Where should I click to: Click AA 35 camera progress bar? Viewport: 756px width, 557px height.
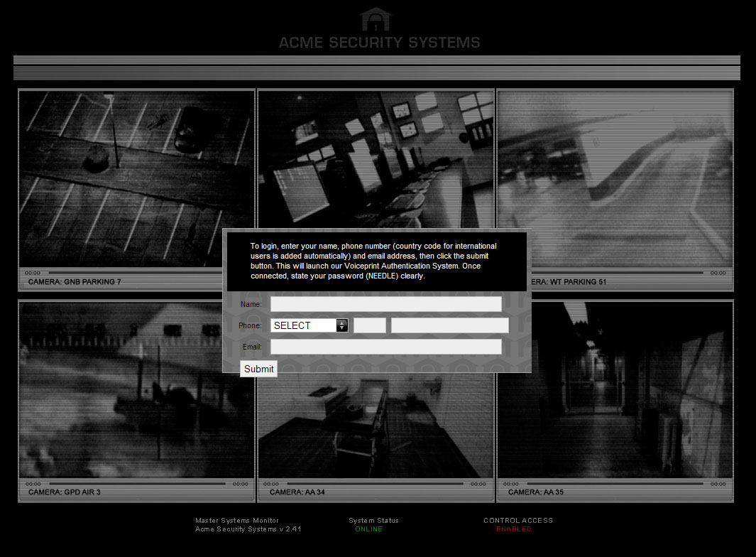coord(615,483)
